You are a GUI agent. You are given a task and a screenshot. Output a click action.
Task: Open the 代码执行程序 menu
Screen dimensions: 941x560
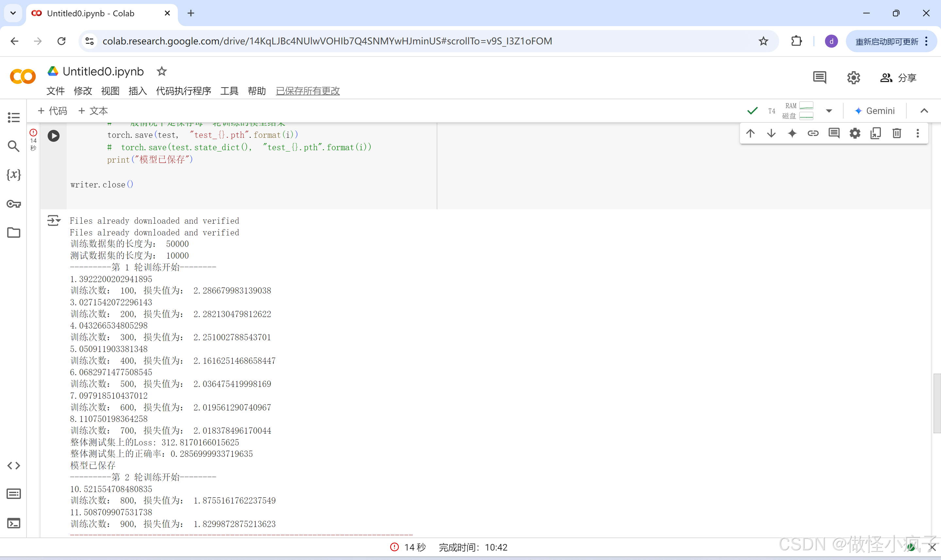pyautogui.click(x=183, y=91)
